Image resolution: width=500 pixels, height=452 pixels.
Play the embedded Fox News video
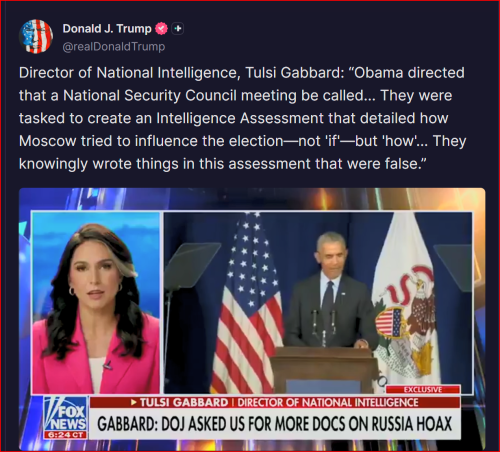[252, 319]
